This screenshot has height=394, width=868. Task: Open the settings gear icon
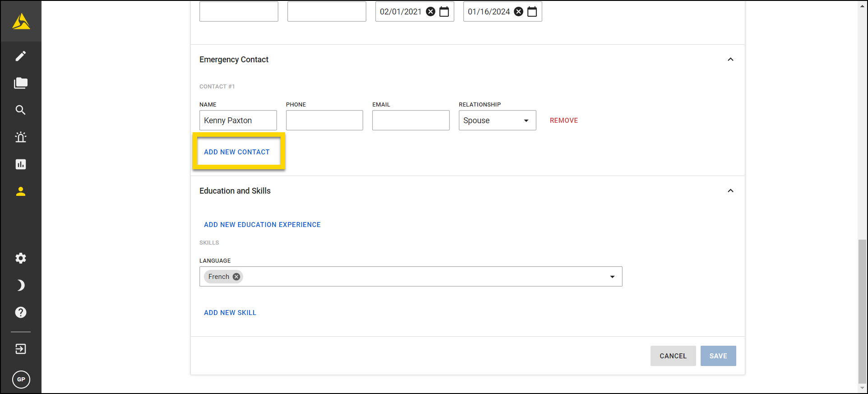point(21,258)
